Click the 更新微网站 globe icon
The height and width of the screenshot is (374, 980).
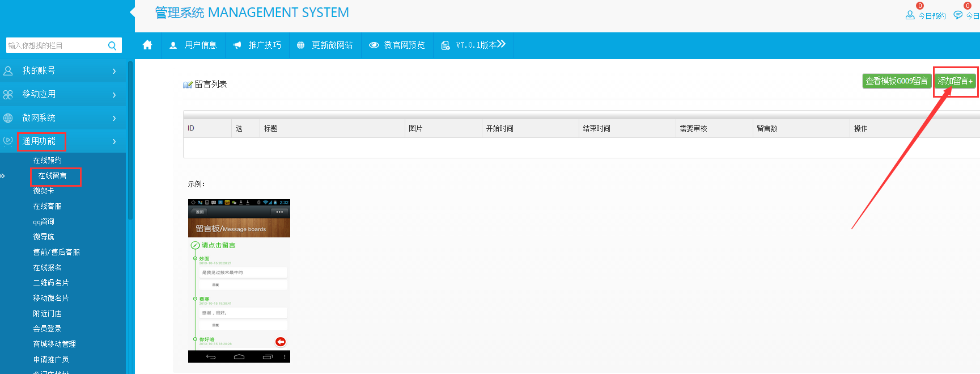coord(301,45)
